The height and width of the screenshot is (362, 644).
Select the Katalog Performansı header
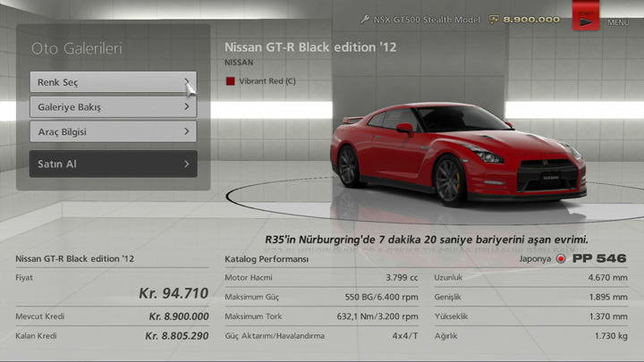click(x=267, y=259)
